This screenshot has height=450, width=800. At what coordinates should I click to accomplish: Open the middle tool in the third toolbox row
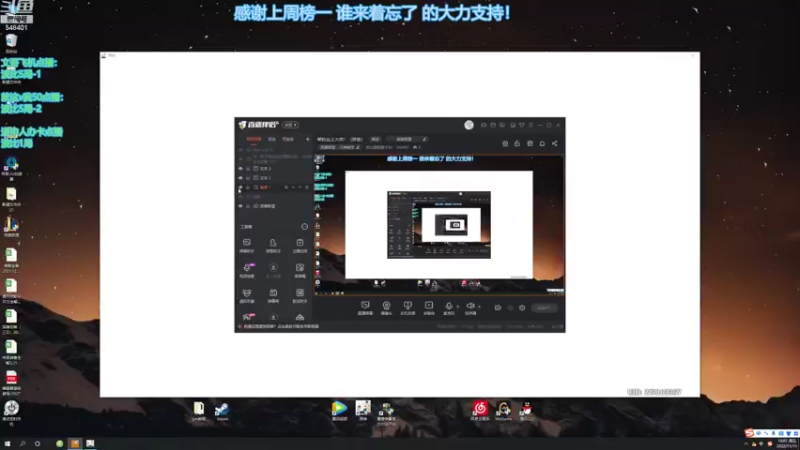273,295
